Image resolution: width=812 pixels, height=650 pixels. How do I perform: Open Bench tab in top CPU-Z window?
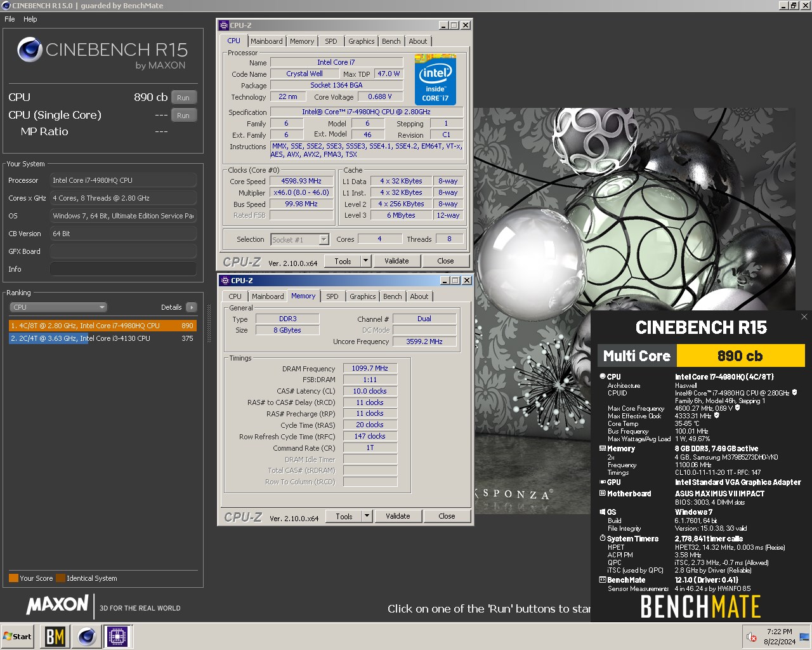tap(391, 41)
